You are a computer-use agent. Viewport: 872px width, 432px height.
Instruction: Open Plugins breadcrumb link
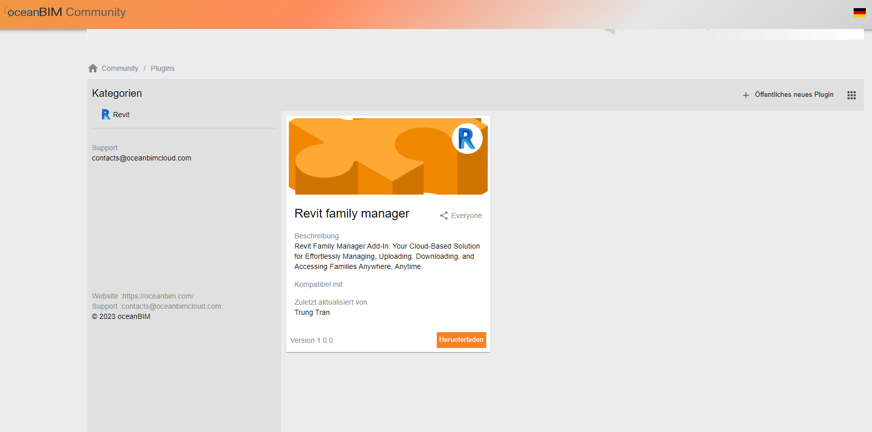[x=162, y=68]
